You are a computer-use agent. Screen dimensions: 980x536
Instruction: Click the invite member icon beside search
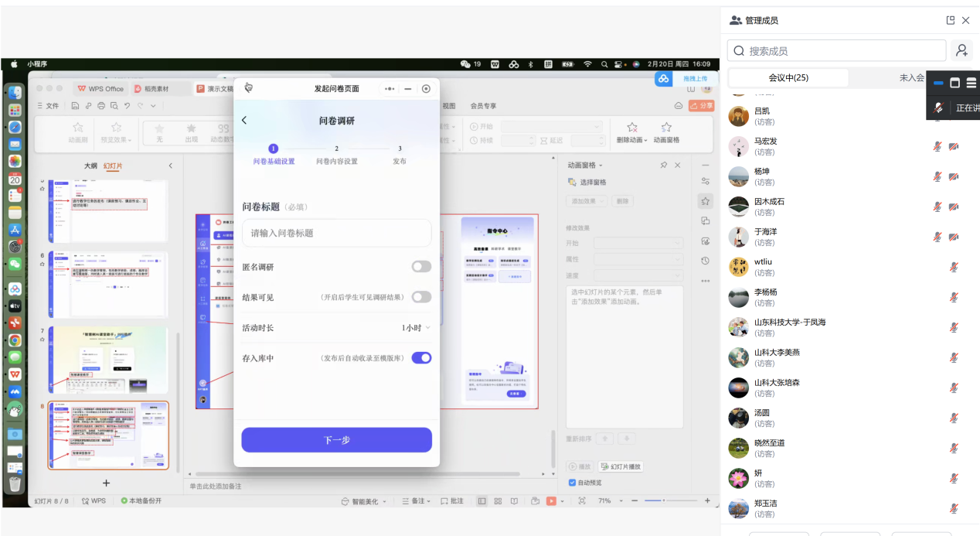pyautogui.click(x=961, y=51)
